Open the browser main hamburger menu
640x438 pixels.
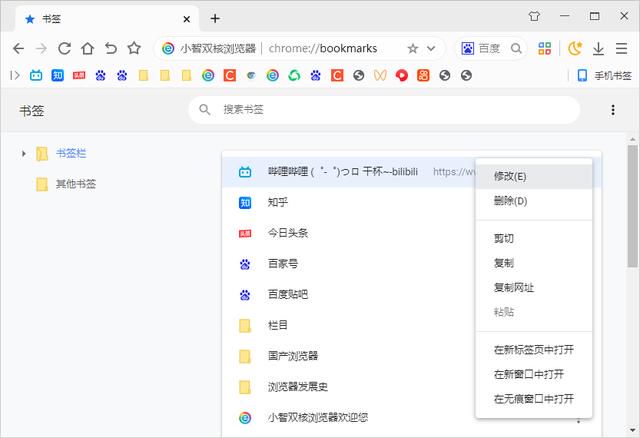[622, 49]
